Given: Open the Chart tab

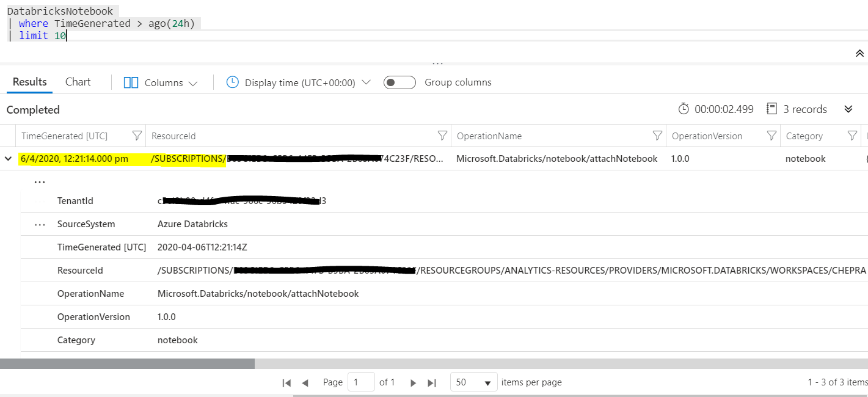Looking at the screenshot, I should click(x=78, y=82).
